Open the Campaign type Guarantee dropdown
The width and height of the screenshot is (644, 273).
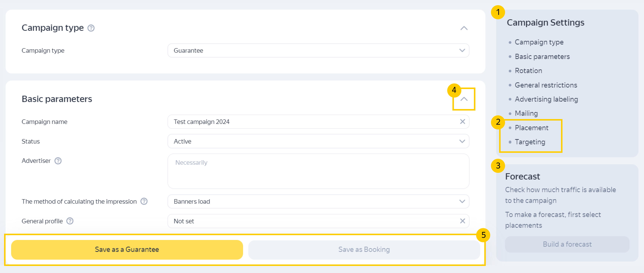click(x=318, y=51)
